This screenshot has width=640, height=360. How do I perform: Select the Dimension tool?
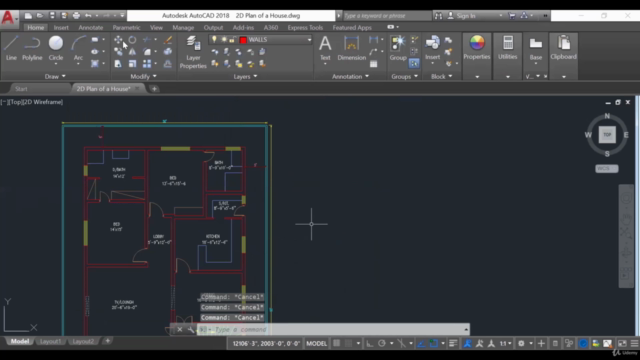click(x=351, y=48)
